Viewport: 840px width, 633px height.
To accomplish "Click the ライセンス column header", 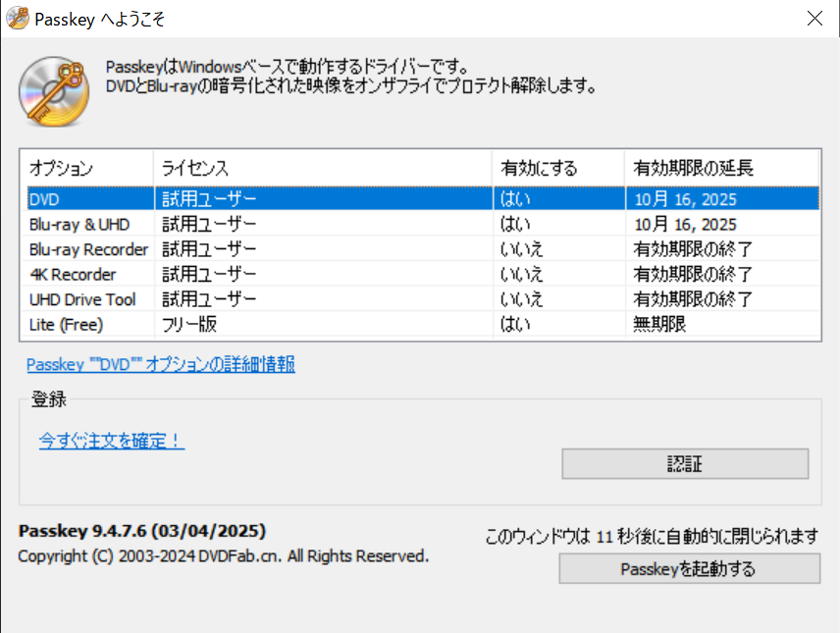I will [323, 168].
